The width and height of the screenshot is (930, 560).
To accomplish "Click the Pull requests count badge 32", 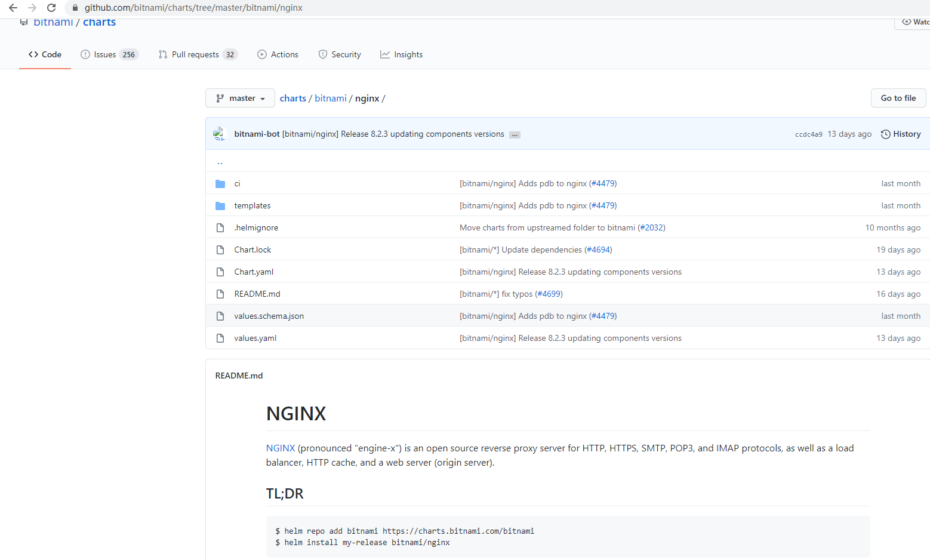I will [x=230, y=54].
